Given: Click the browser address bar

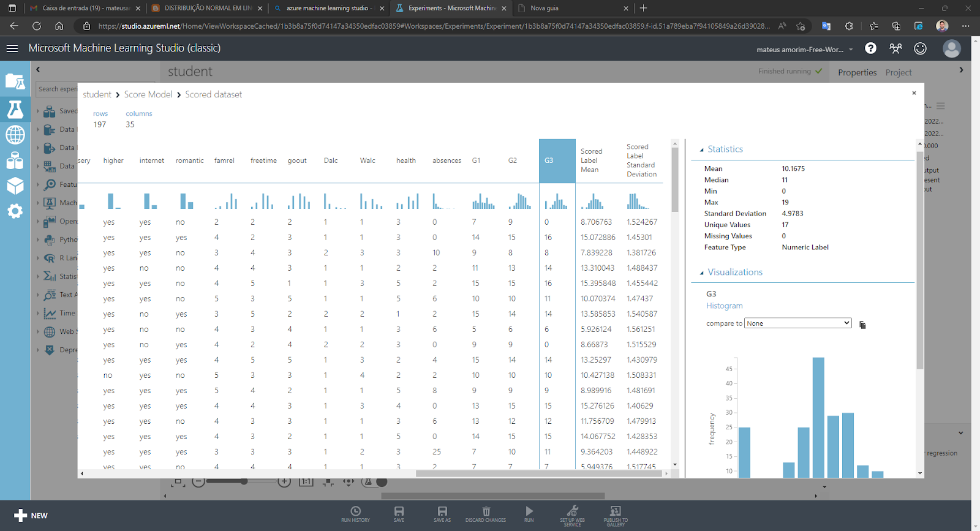Looking at the screenshot, I should (x=434, y=26).
